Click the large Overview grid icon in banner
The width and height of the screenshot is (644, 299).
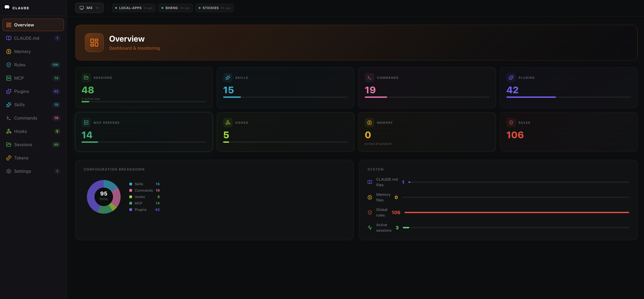pyautogui.click(x=94, y=42)
